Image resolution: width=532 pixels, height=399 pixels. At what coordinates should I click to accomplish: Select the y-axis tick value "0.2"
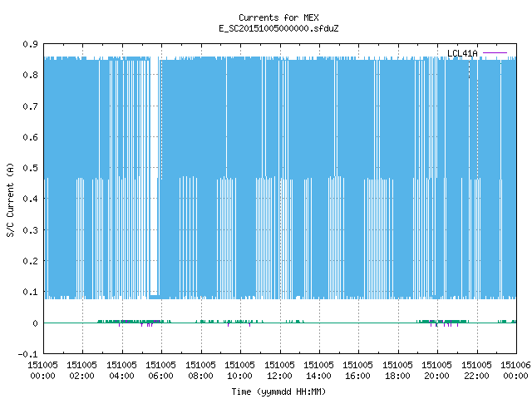[x=30, y=261]
